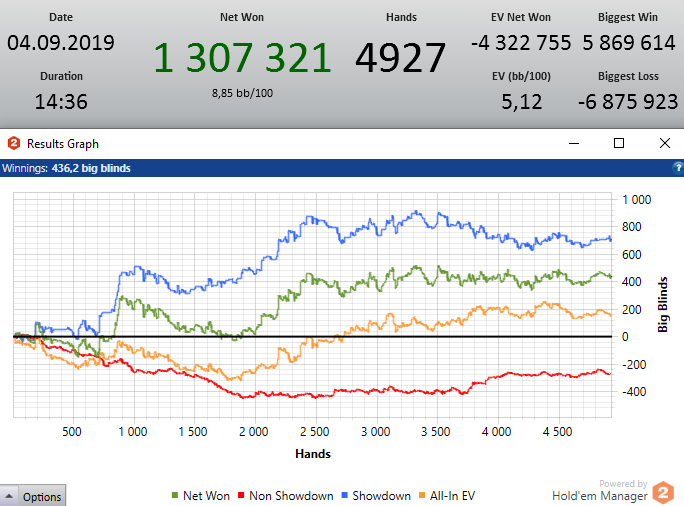Close the Results Graph window
684x506 pixels.
click(665, 143)
